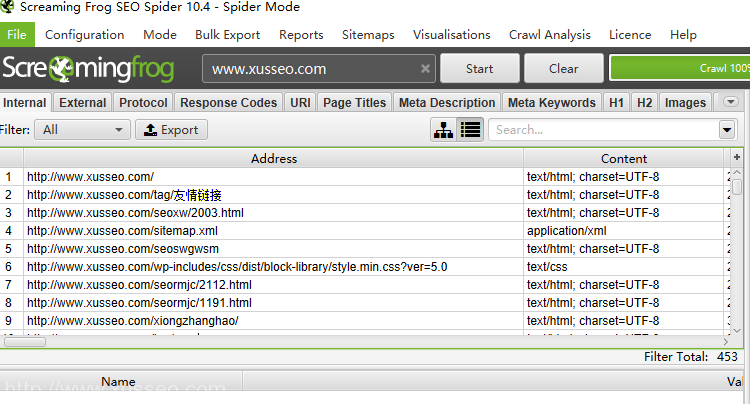The width and height of the screenshot is (750, 404).
Task: Click the Filter Total 453 value
Action: pyautogui.click(x=727, y=356)
